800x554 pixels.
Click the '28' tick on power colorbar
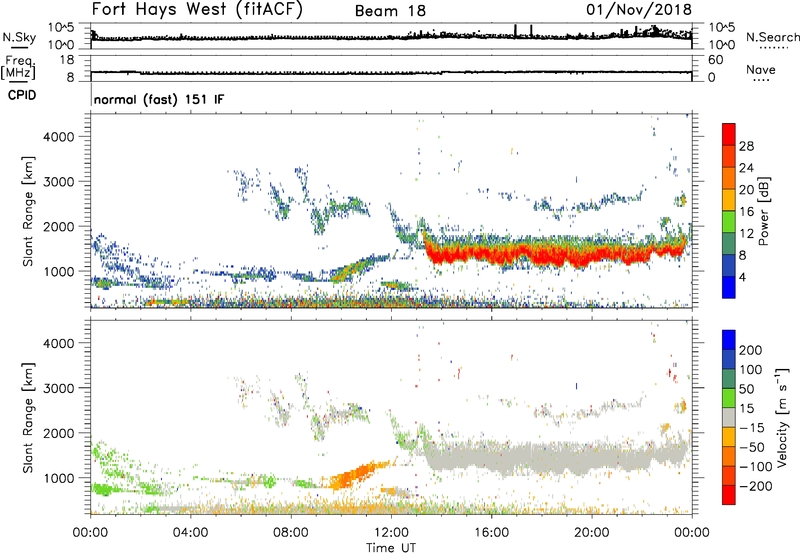click(x=746, y=146)
